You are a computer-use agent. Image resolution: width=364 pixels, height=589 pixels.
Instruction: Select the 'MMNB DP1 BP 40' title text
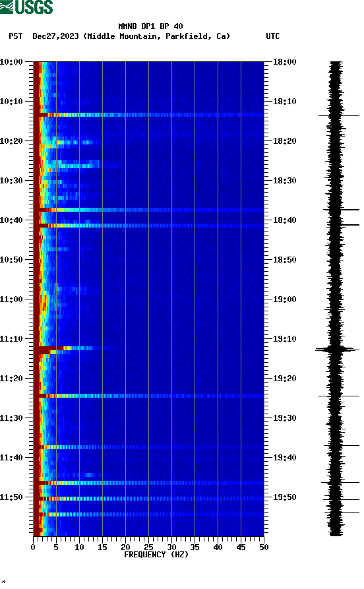pos(150,26)
